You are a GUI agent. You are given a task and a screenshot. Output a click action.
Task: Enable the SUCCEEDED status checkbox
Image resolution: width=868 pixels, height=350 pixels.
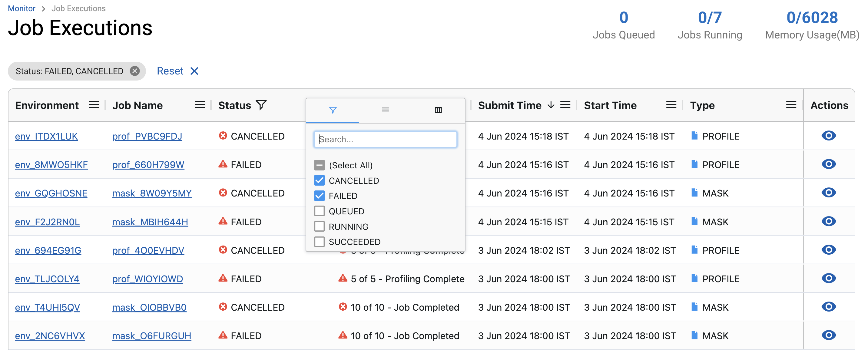(x=319, y=242)
